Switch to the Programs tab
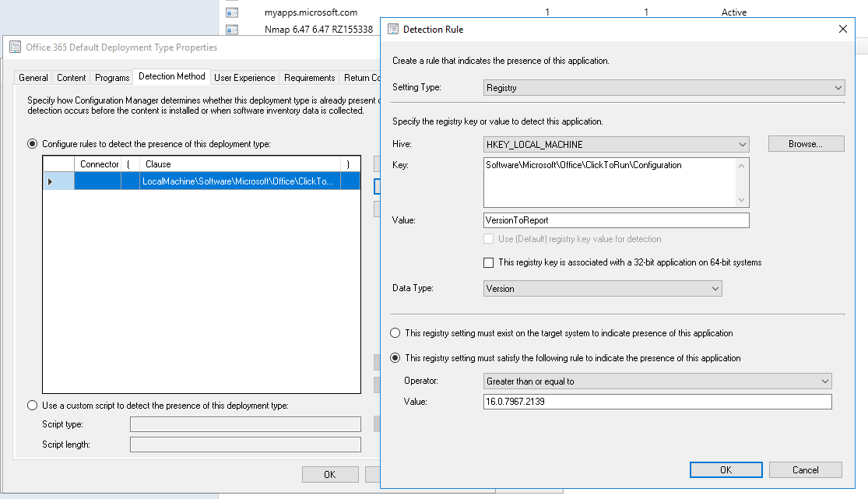 [112, 78]
